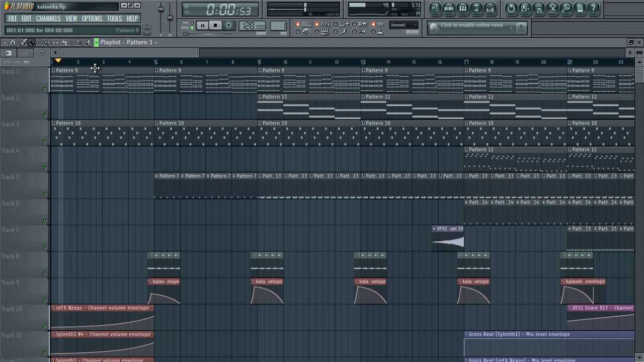The height and width of the screenshot is (362, 644).
Task: Open the project info document icon
Action: coord(580,8)
